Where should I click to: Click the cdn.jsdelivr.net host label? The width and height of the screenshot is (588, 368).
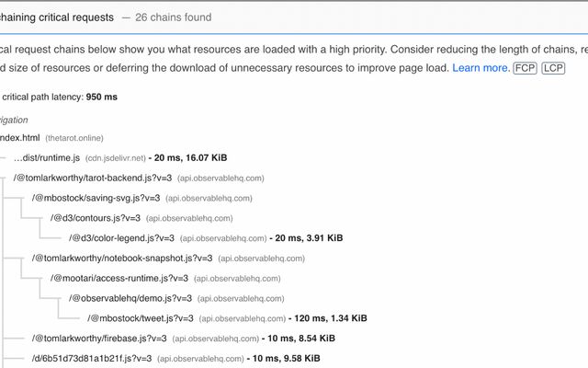116,158
